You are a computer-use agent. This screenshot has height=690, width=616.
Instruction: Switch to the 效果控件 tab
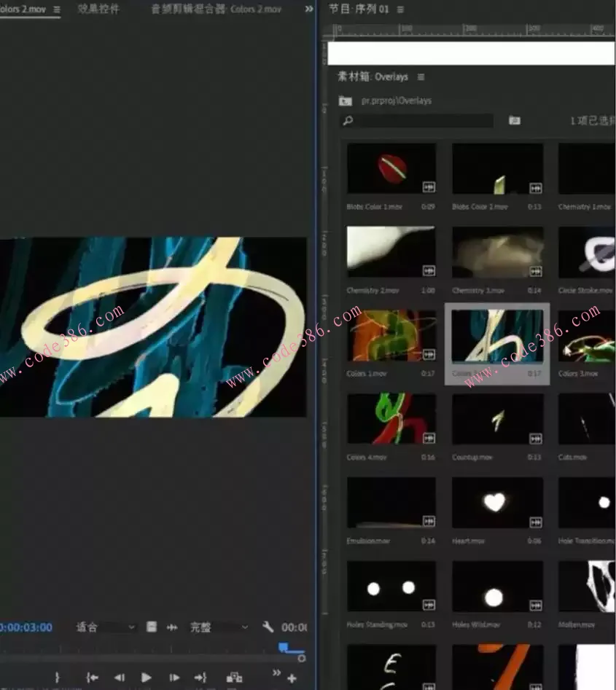tap(98, 9)
